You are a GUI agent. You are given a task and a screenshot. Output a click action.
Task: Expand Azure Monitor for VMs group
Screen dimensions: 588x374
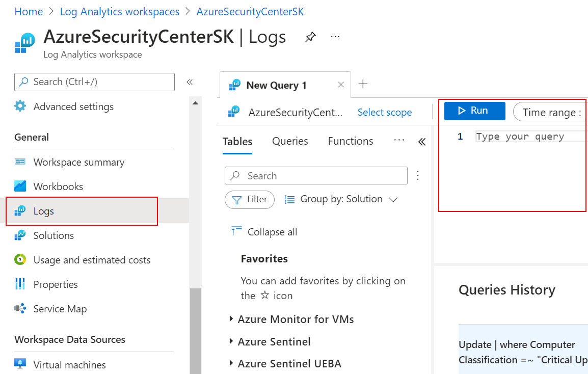pyautogui.click(x=231, y=319)
